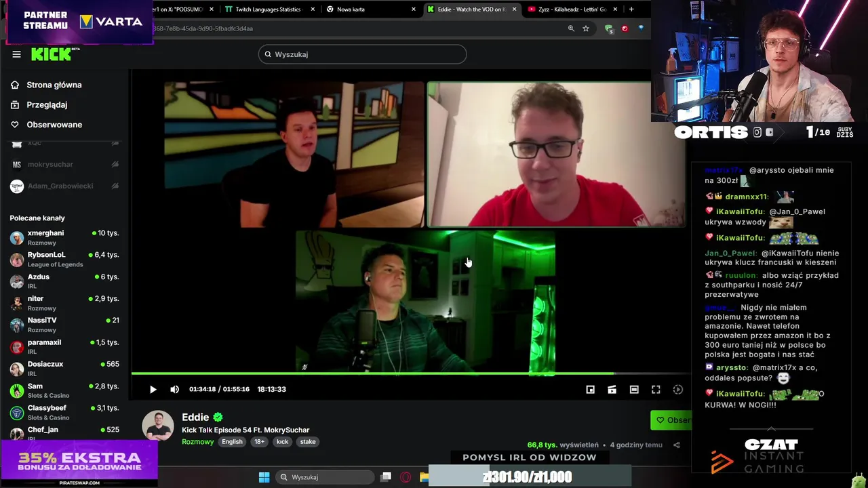Bookmark this page with star icon

(x=586, y=28)
